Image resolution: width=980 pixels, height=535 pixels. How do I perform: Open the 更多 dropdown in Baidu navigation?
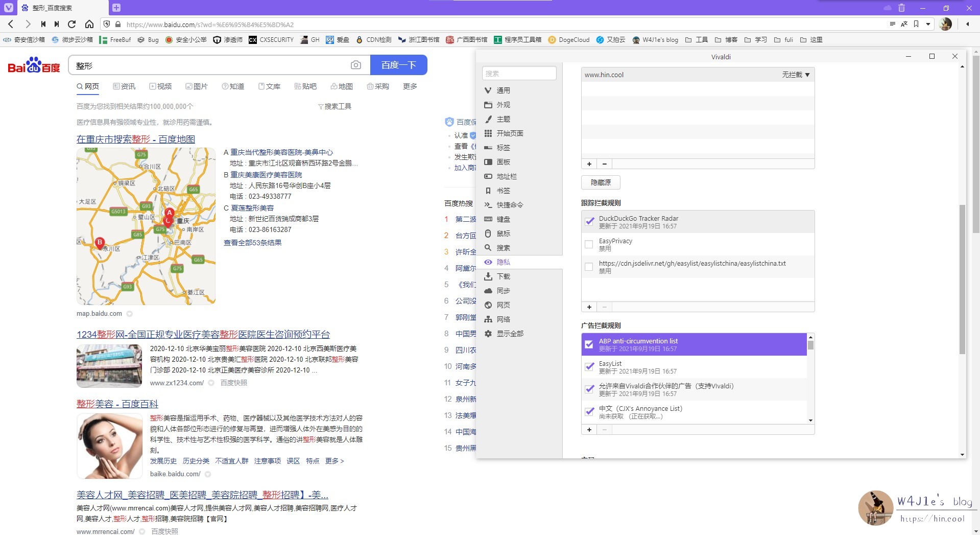[x=410, y=86]
